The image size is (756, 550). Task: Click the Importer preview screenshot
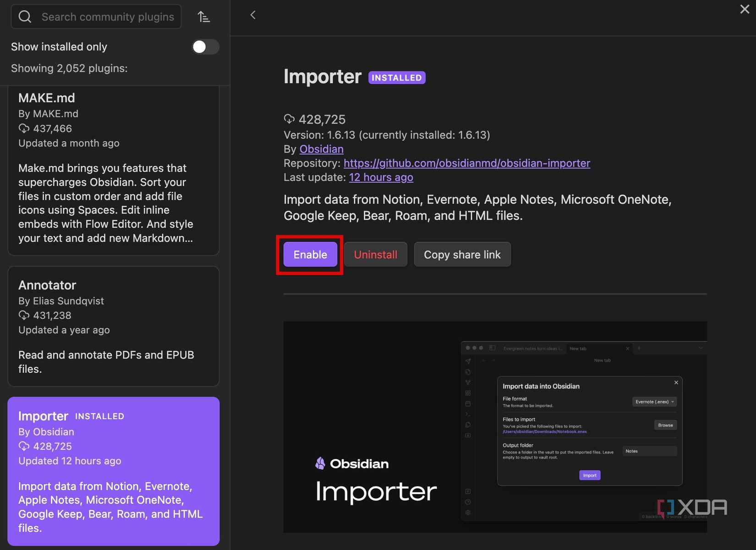tap(495, 427)
